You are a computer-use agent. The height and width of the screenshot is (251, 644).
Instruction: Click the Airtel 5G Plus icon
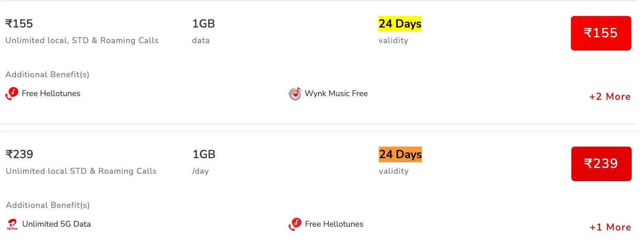pyautogui.click(x=12, y=224)
